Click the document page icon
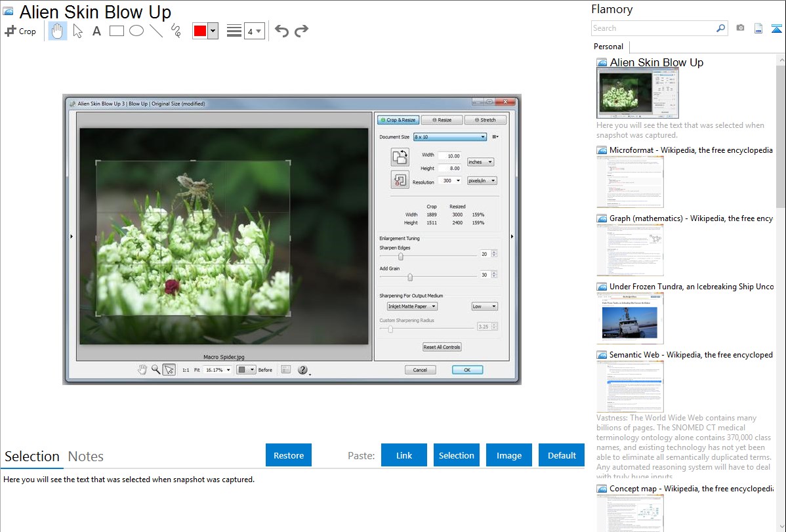Screen dimensions: 786x532 (758, 29)
